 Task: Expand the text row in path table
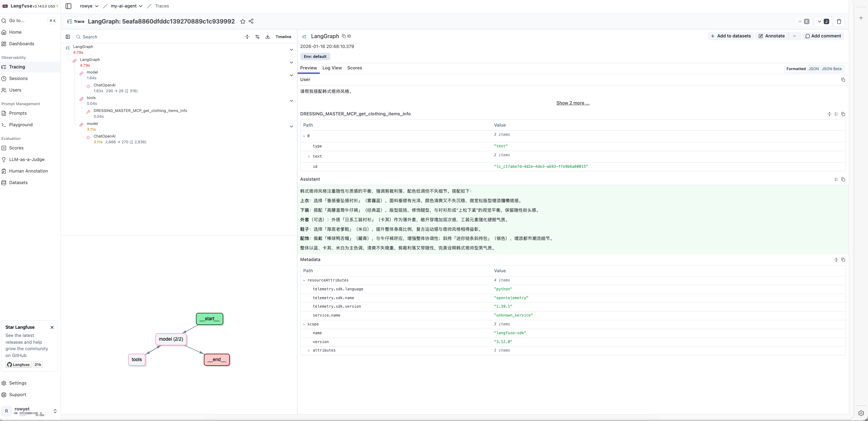coord(309,157)
